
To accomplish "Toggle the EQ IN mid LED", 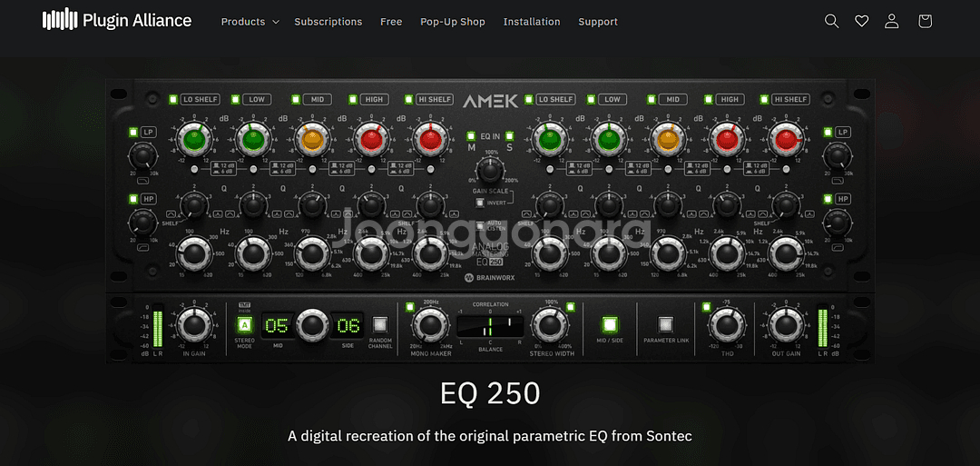I will pyautogui.click(x=471, y=136).
